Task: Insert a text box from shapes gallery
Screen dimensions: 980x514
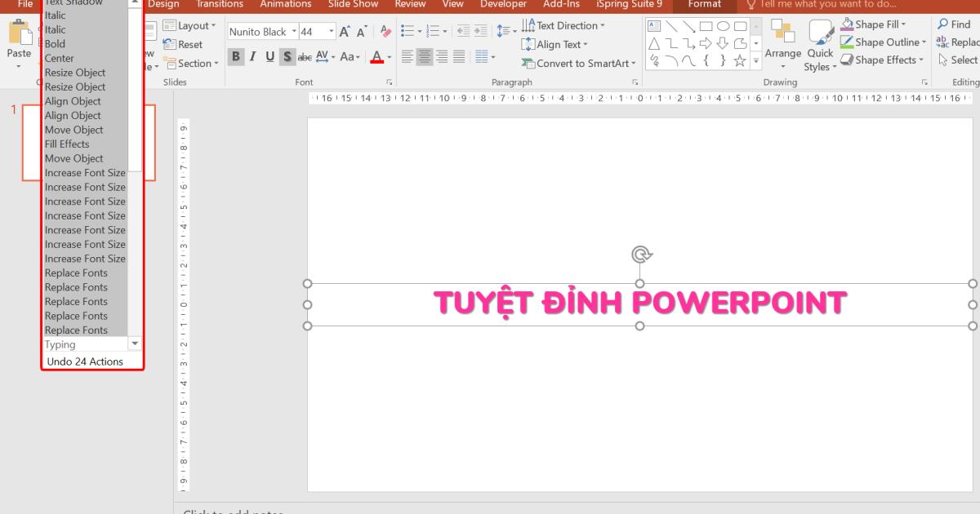Action: point(654,26)
